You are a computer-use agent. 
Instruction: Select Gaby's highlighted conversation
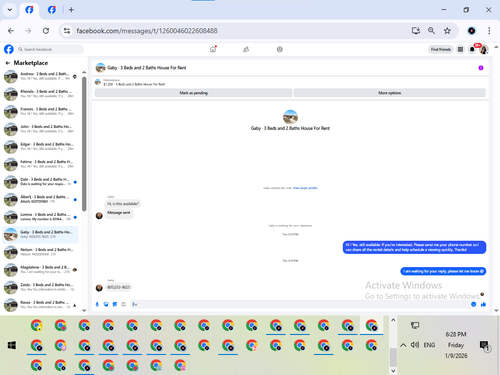pyautogui.click(x=40, y=234)
